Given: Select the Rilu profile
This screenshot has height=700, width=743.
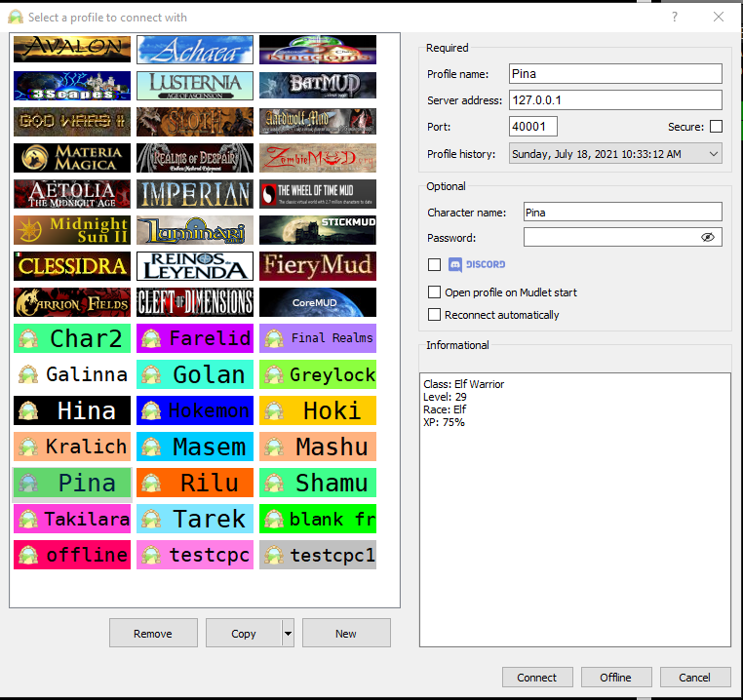Looking at the screenshot, I should (195, 483).
